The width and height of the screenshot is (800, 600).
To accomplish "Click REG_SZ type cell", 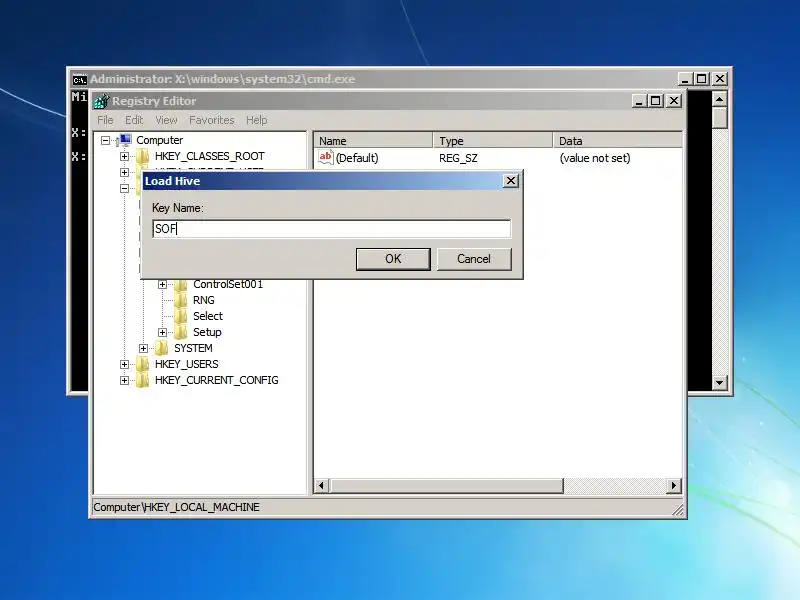I will pos(458,158).
